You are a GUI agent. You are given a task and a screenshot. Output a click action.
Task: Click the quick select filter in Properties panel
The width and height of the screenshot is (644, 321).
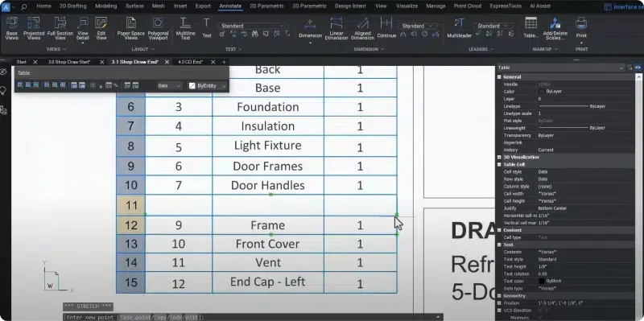pos(630,68)
